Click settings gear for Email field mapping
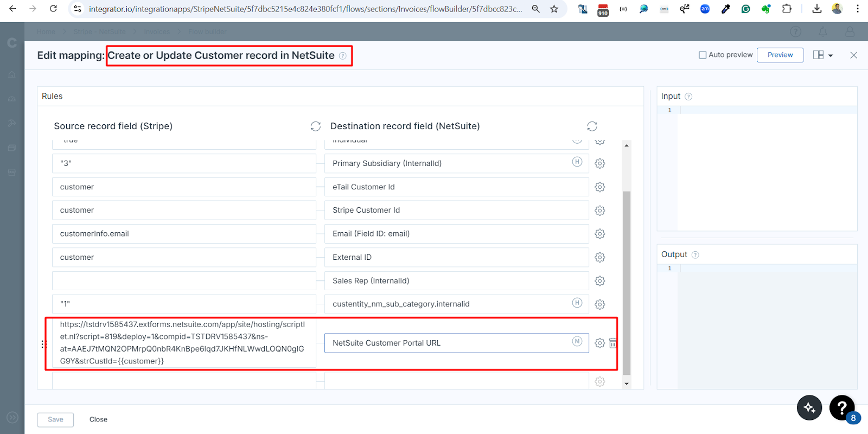This screenshot has width=868, height=434. point(599,234)
